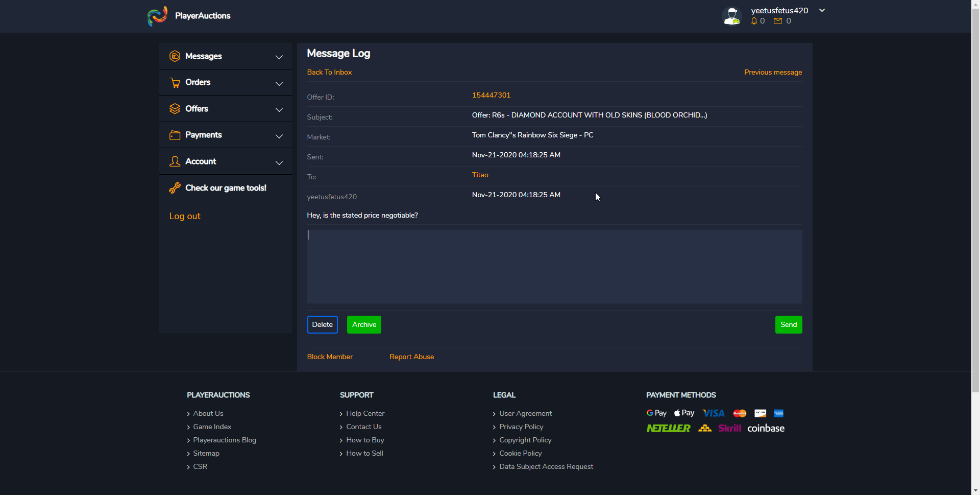Click the page vertical scrollbar
The width and height of the screenshot is (980, 495).
pos(975,204)
